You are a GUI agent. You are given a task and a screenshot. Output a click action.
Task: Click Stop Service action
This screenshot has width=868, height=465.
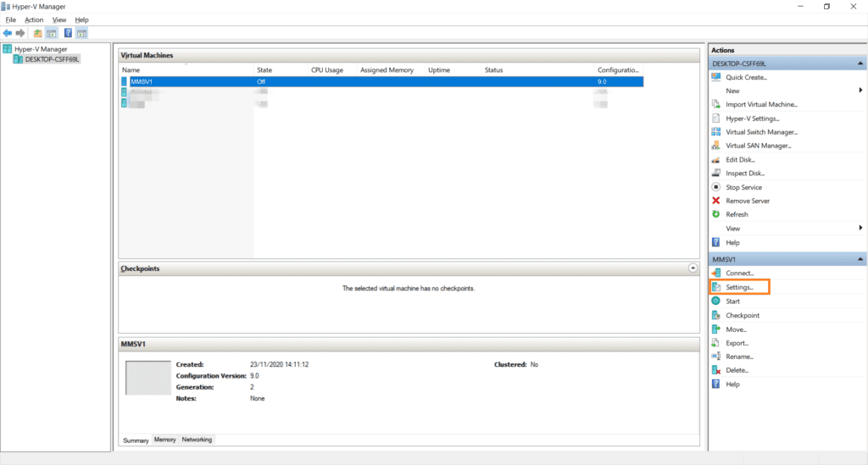coord(743,187)
